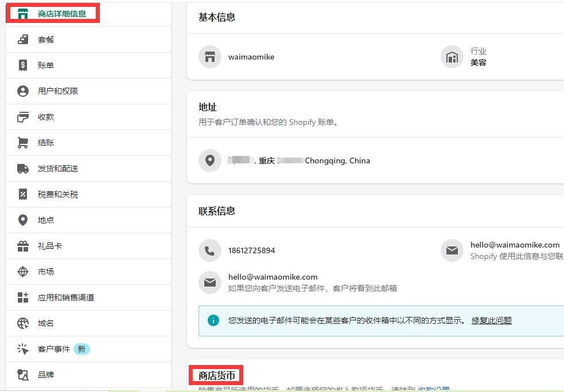Viewport: 564px width, 392px height.
Task: Click the 结账 shopping cart icon
Action: pos(23,143)
